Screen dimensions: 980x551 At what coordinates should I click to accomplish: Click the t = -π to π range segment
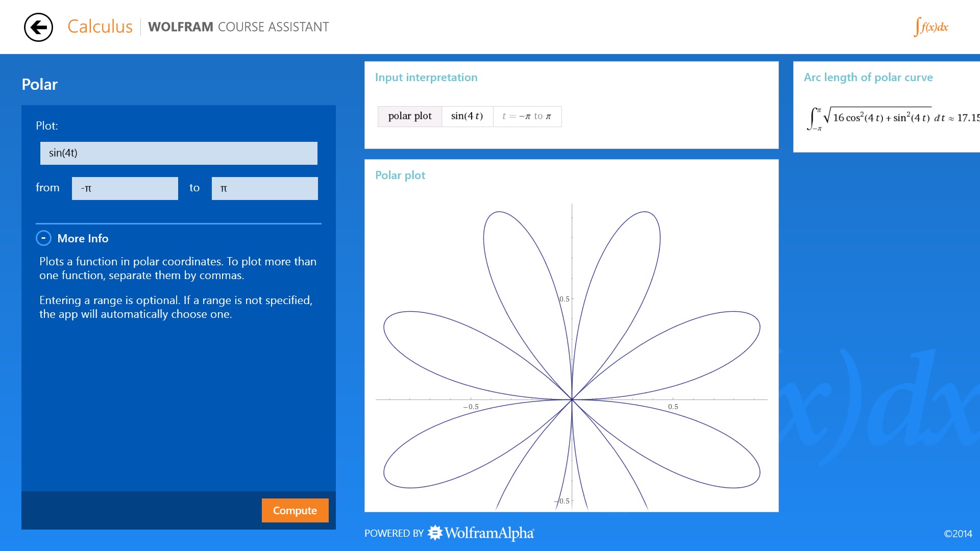tap(526, 116)
